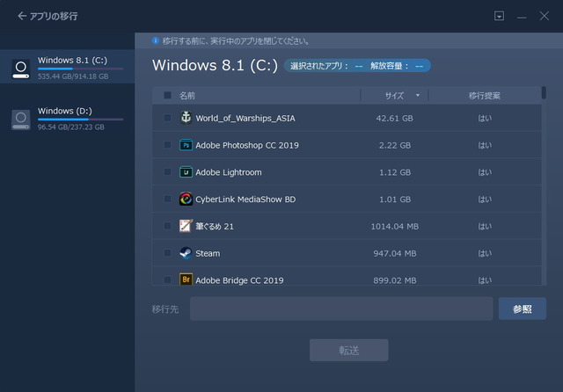
Task: Click the C: drive usage bar
Action: point(80,69)
